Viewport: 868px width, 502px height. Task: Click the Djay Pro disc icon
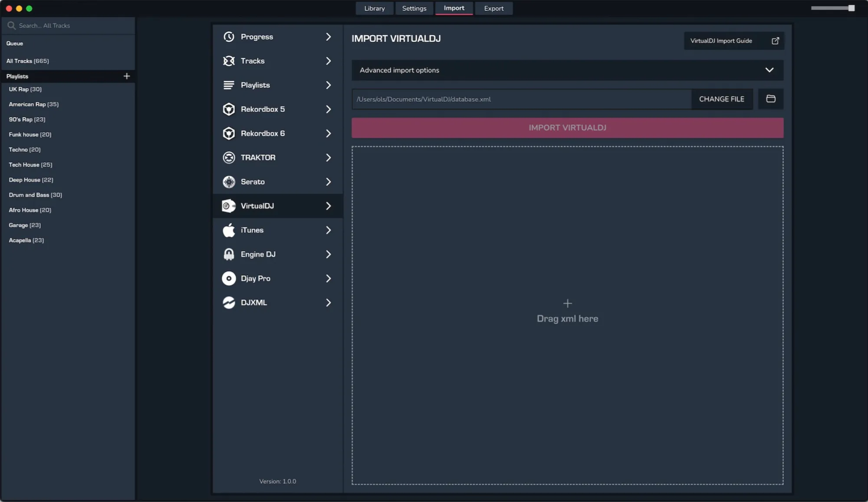(229, 279)
